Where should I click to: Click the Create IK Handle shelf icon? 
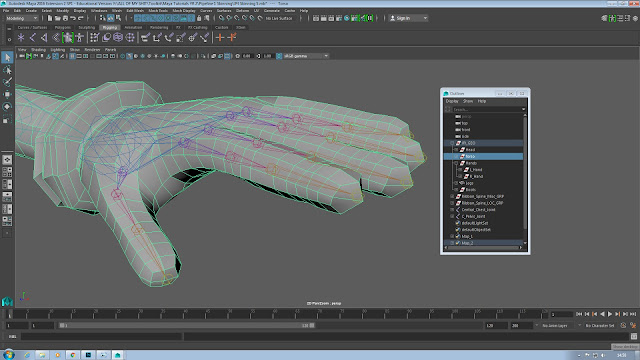44,38
